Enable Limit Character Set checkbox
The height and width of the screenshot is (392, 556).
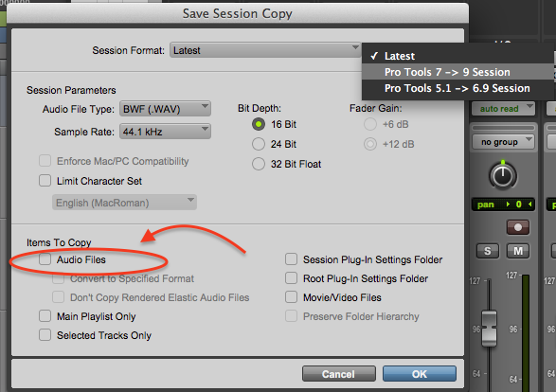coord(45,181)
